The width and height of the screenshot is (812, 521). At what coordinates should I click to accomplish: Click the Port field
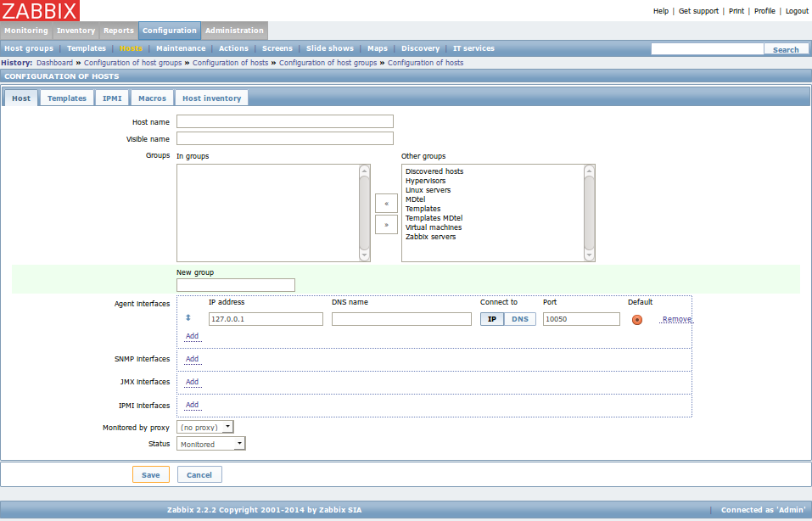[581, 319]
